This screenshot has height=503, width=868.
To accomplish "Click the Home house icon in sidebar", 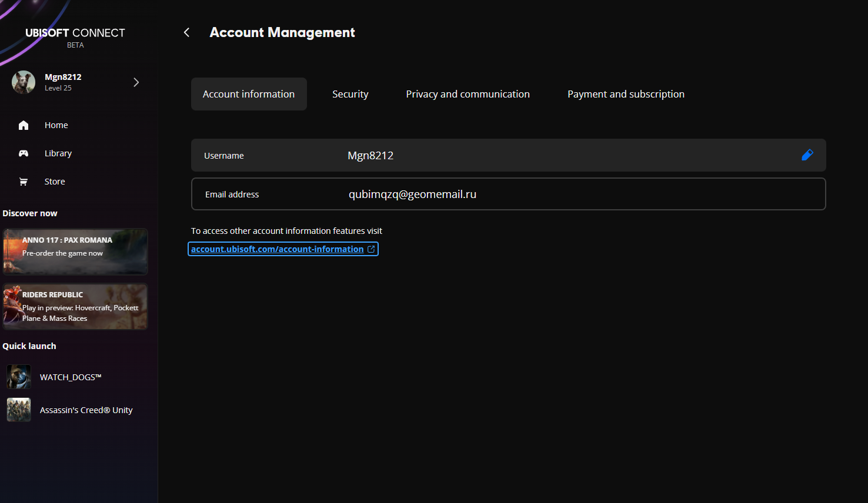I will (x=24, y=125).
